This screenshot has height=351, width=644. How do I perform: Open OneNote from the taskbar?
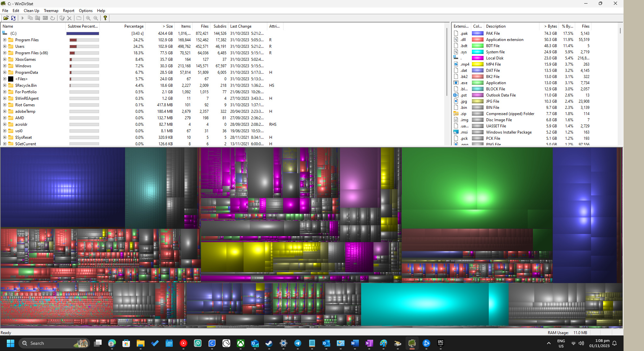(x=369, y=343)
